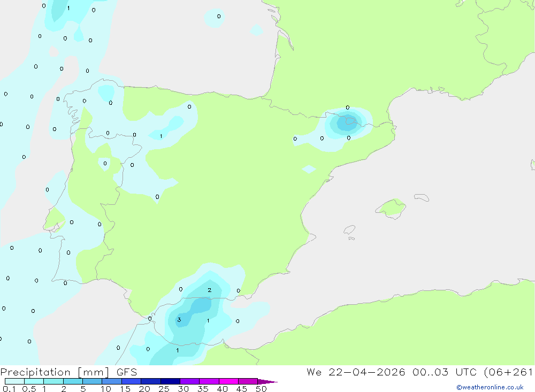Viewport: 535px width, 392px height.
Task: Click the '35' legend scale label
Action: coord(203,389)
